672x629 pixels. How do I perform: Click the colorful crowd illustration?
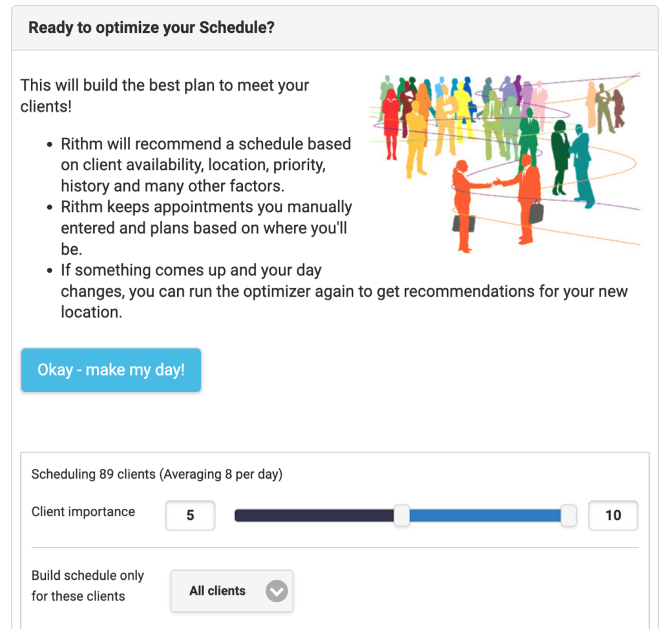click(505, 162)
